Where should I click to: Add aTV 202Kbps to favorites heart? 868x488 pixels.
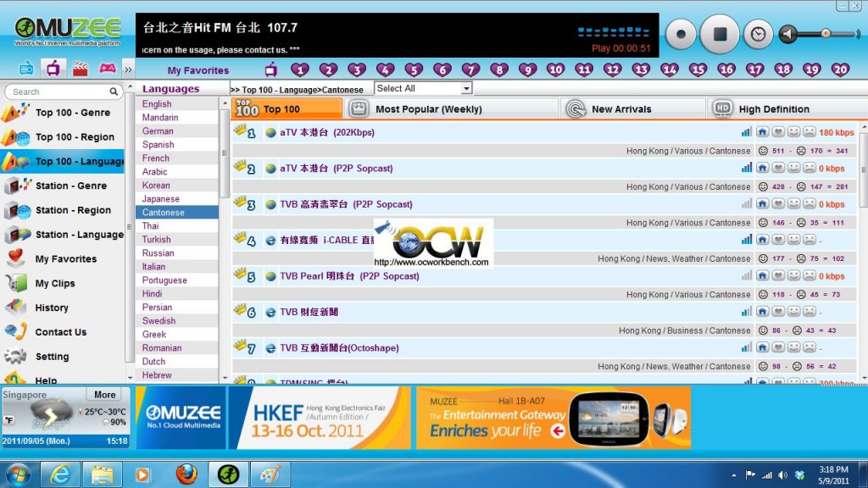pos(778,131)
